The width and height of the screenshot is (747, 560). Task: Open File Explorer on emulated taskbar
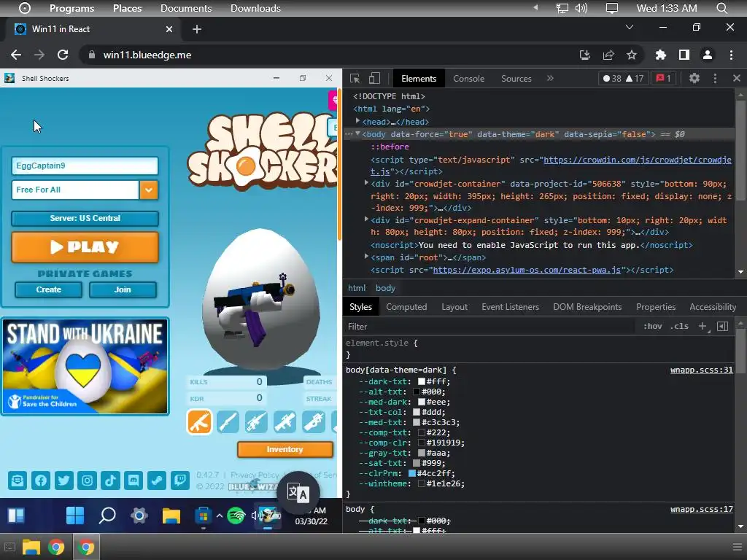tap(171, 516)
